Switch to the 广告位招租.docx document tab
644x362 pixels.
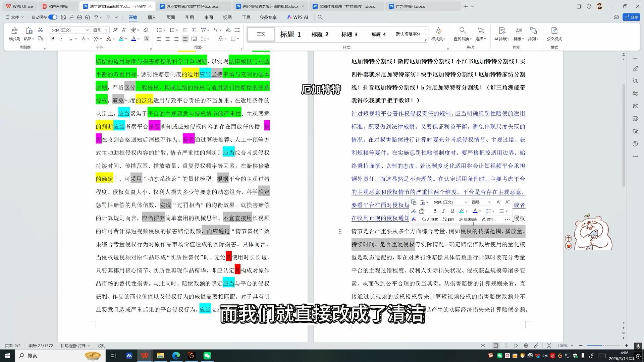tap(410, 6)
